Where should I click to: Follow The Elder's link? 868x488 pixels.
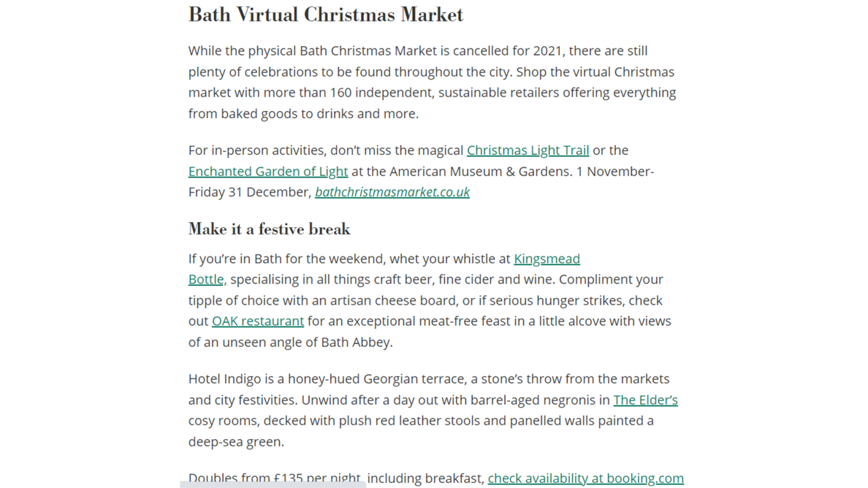pyautogui.click(x=646, y=400)
